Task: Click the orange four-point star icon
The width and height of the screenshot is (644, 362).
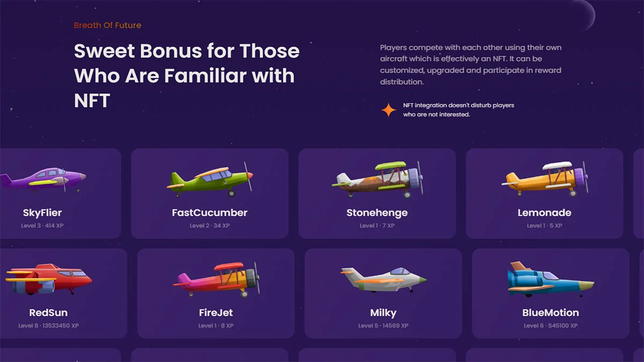Action: click(389, 110)
